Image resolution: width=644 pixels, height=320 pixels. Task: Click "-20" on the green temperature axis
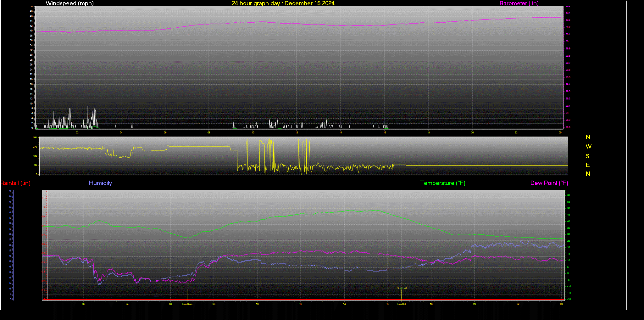pyautogui.click(x=569, y=299)
